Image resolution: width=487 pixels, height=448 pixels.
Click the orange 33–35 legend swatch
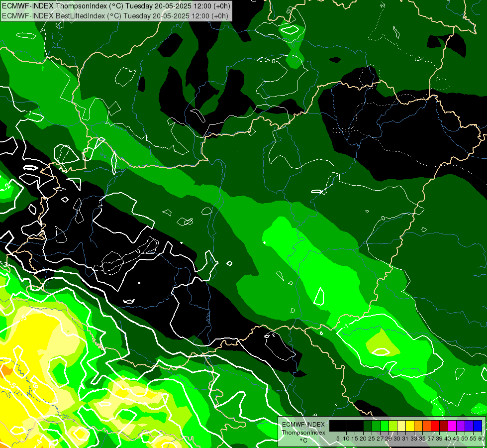[418, 426]
